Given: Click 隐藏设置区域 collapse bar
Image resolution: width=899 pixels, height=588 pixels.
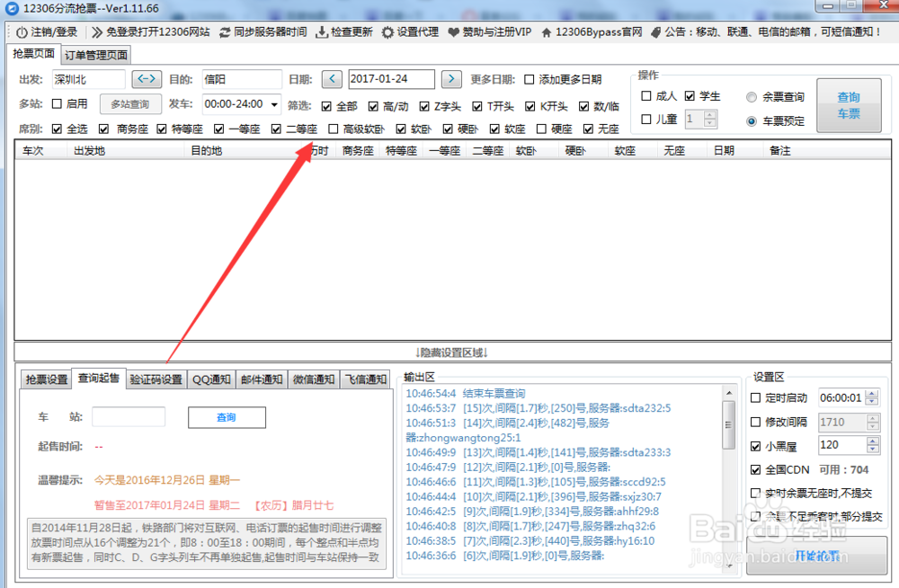Looking at the screenshot, I should click(x=452, y=352).
